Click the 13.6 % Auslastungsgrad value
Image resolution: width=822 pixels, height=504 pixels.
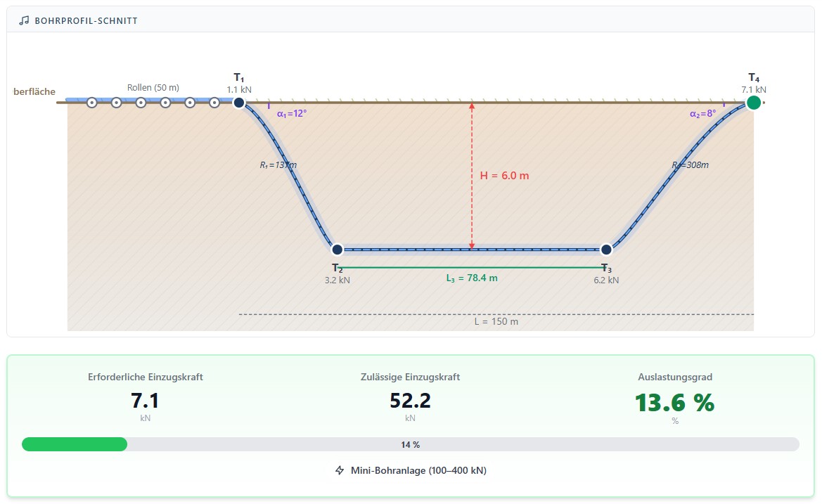click(674, 402)
